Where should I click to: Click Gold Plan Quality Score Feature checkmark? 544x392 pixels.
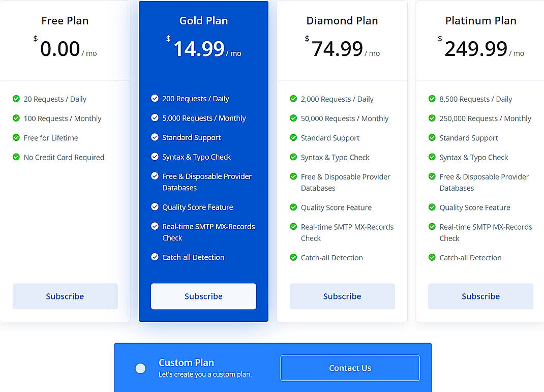point(155,207)
